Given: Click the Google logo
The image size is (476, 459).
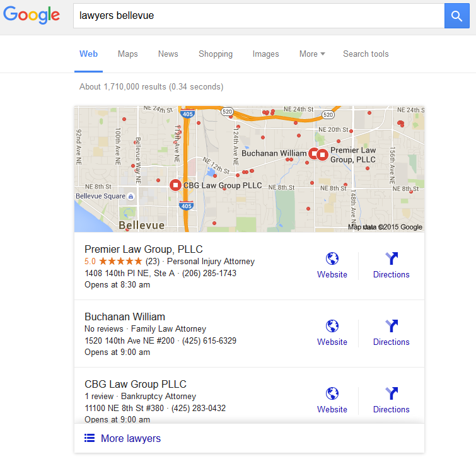Looking at the screenshot, I should [x=32, y=15].
